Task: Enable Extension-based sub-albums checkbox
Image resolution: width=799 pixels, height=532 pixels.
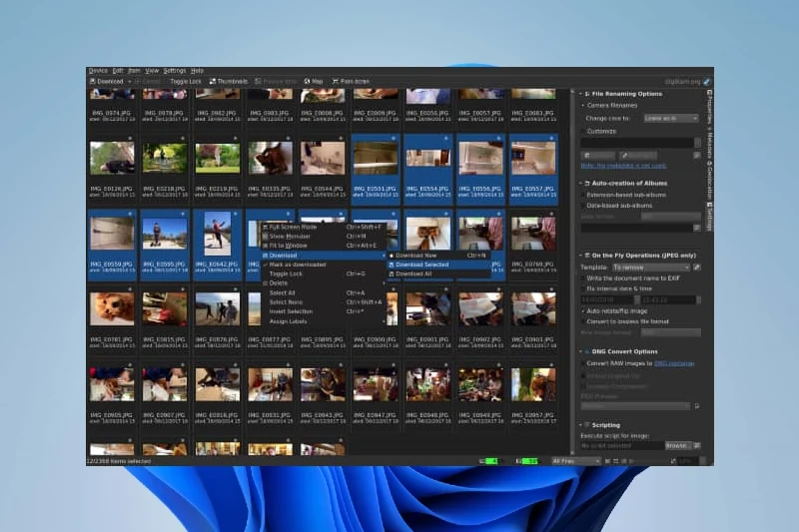Action: (x=584, y=195)
